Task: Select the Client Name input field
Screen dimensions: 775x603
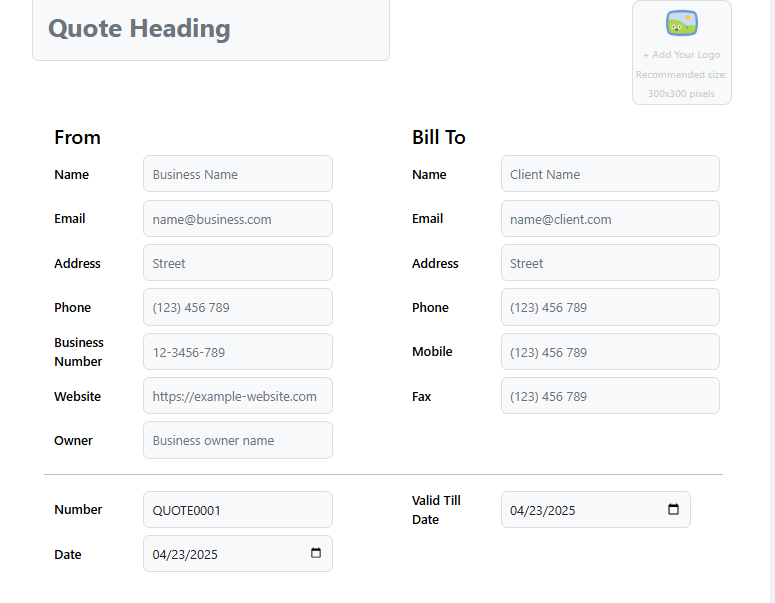Action: [609, 174]
